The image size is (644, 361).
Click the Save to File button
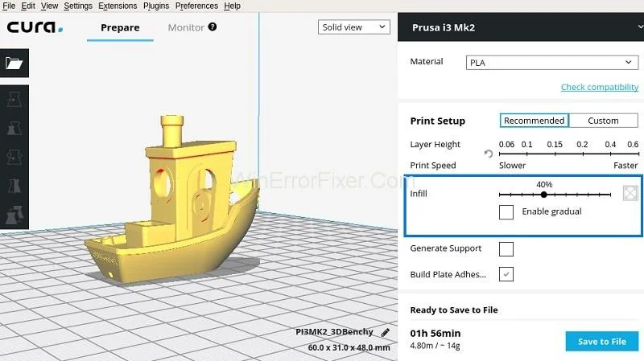click(601, 342)
